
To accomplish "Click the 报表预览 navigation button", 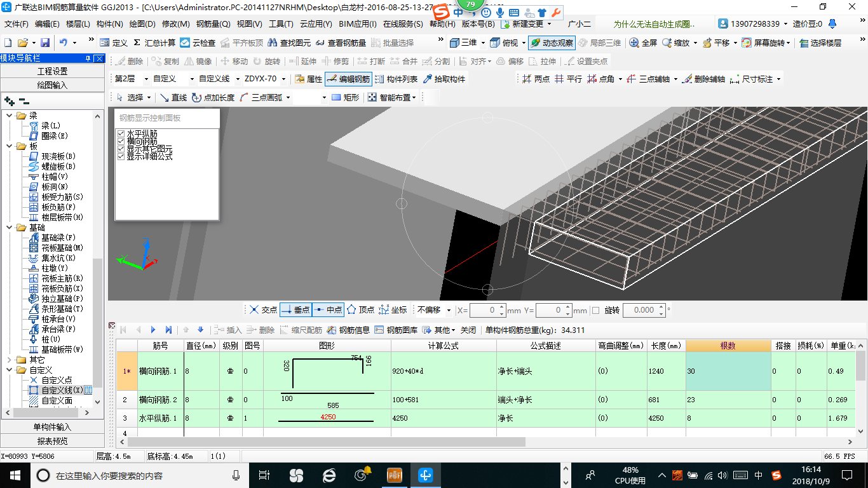I will [52, 441].
